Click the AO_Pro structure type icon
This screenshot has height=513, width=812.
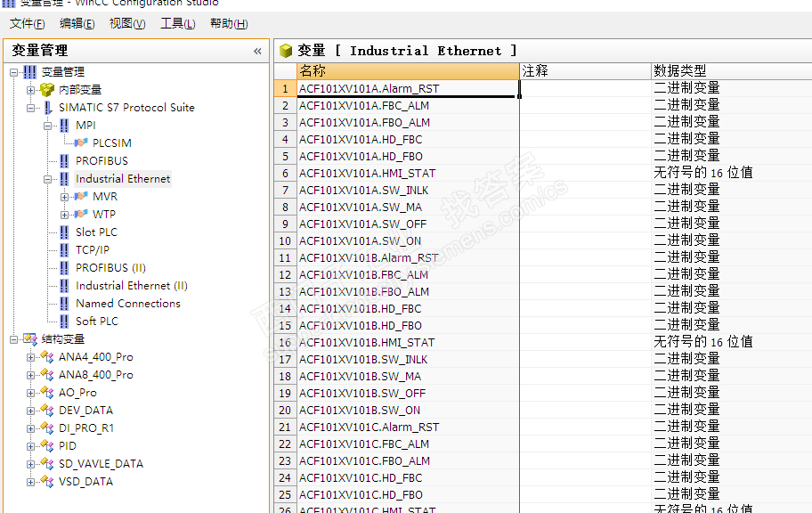click(x=47, y=393)
